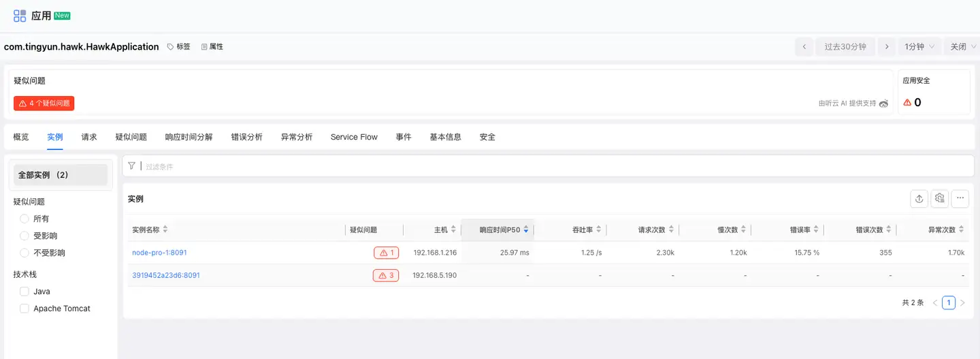
Task: Switch to the 错误分析 tab
Action: click(246, 137)
